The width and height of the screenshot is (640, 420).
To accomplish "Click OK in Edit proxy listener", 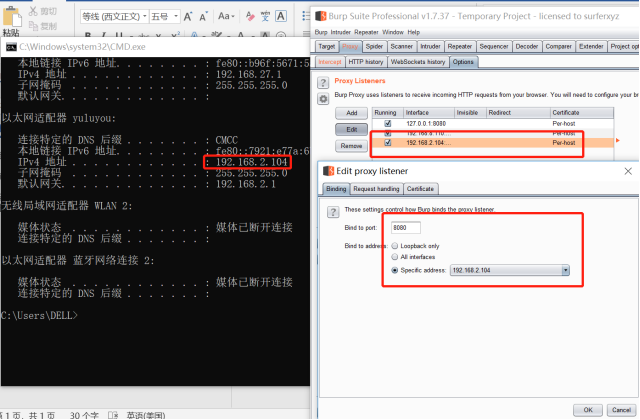I will (588, 410).
